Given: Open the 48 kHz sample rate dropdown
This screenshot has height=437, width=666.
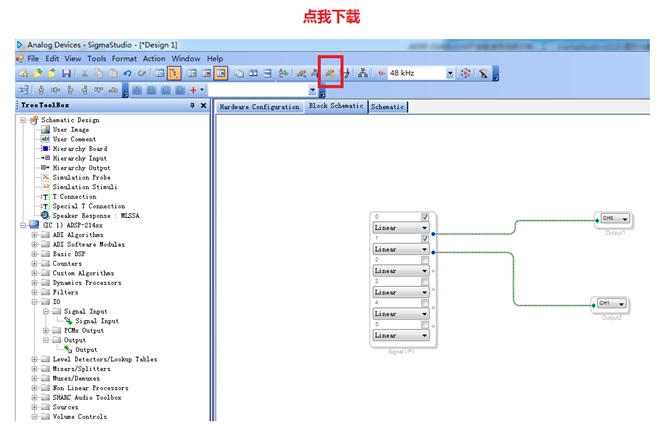Looking at the screenshot, I should (450, 73).
